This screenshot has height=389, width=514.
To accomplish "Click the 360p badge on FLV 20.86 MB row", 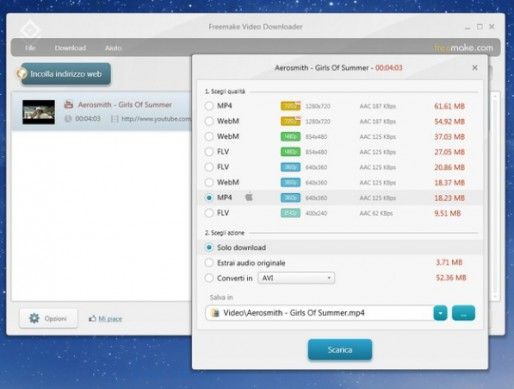I will [x=290, y=167].
